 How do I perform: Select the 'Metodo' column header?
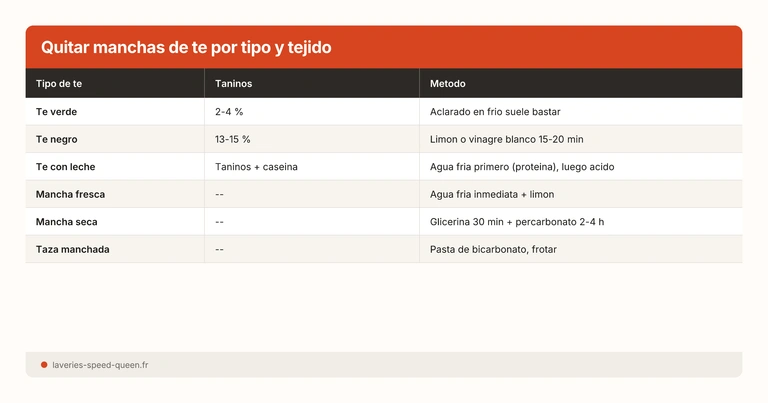click(448, 83)
